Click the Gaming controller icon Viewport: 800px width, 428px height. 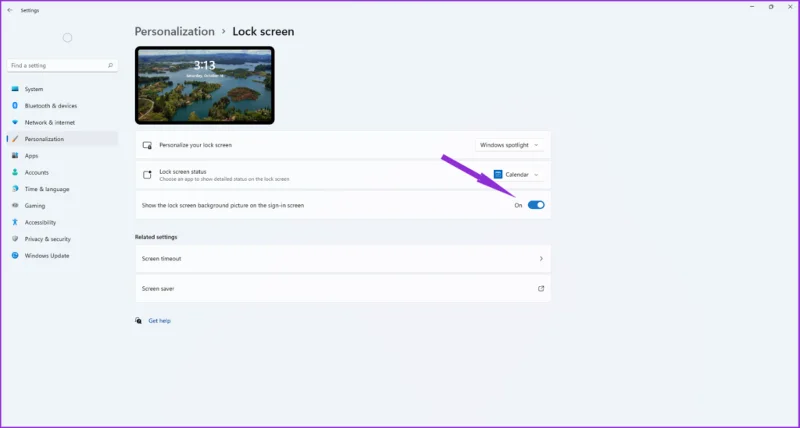tap(15, 206)
